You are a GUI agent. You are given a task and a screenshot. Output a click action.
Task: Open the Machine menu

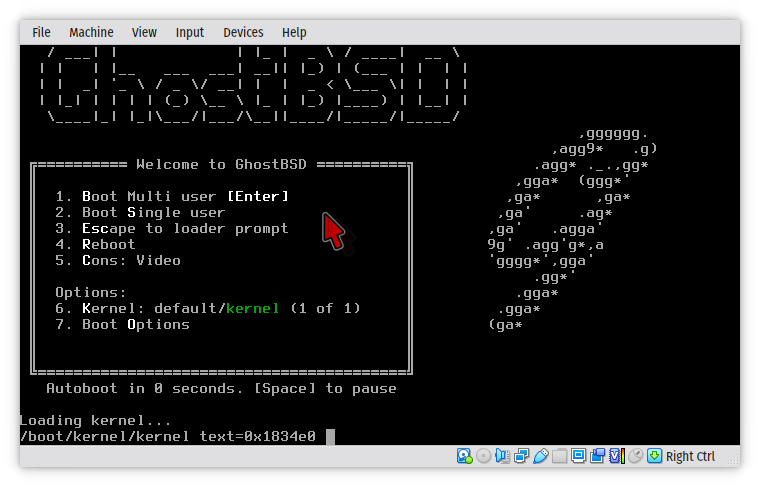(91, 32)
